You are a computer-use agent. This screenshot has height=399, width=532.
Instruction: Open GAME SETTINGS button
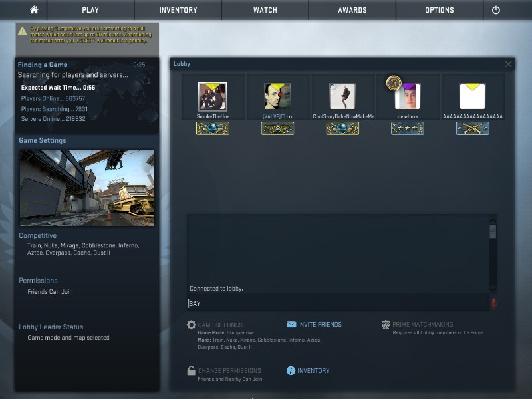[220, 325]
